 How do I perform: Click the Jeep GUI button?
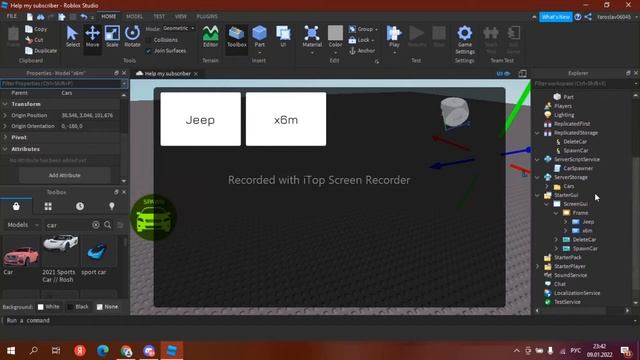point(200,119)
